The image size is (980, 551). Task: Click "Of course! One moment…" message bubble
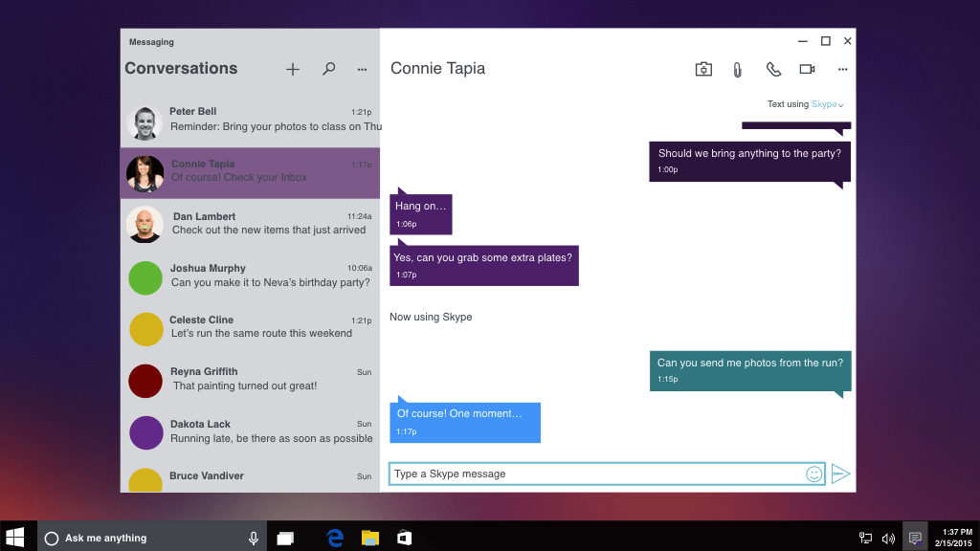pos(465,422)
